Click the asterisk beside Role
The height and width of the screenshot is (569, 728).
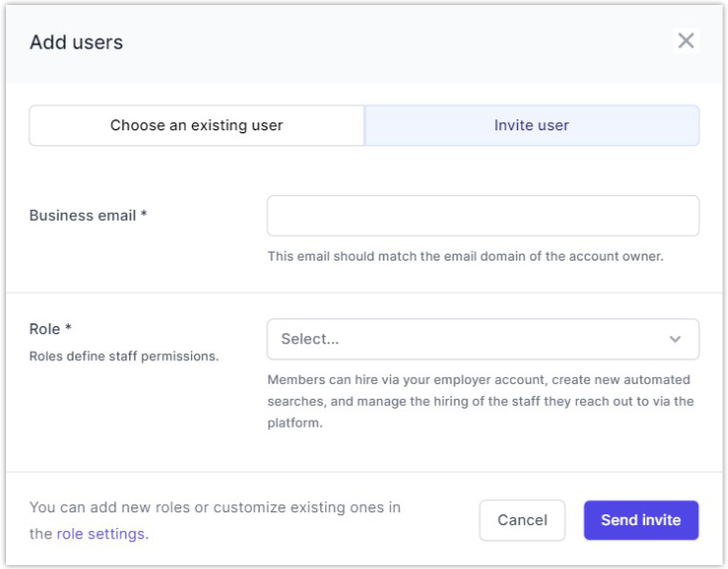69,329
